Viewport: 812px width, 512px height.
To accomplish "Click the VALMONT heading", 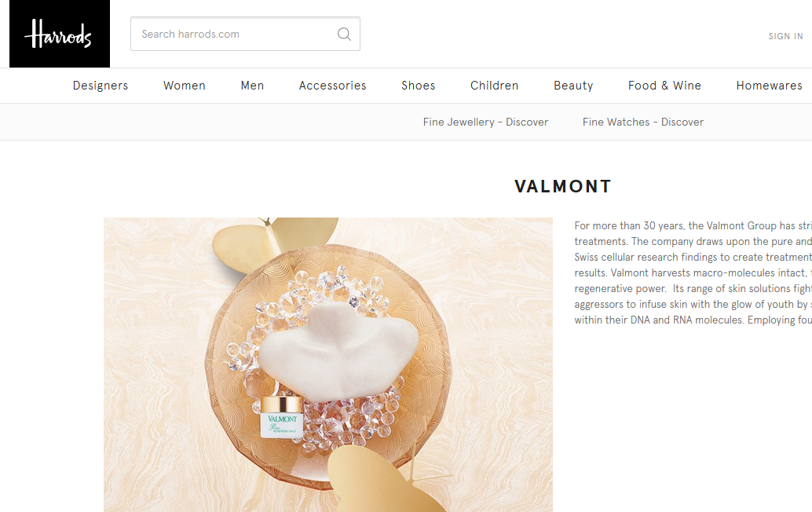I will pos(563,186).
